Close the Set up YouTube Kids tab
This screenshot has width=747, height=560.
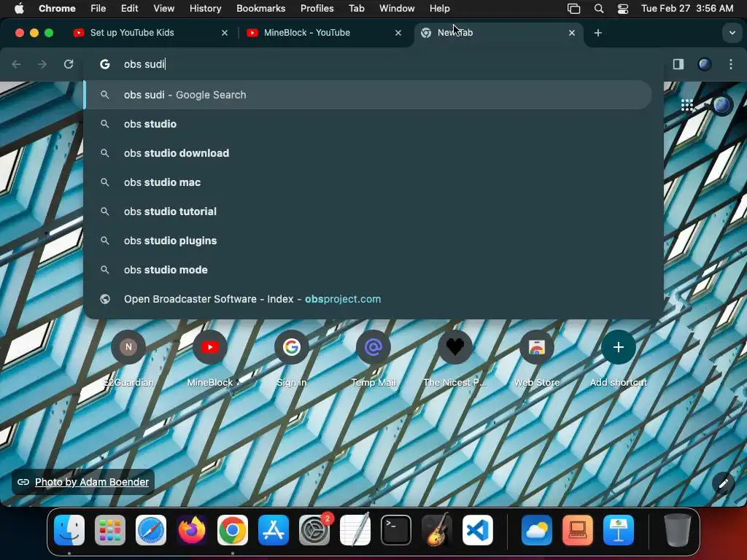point(225,33)
